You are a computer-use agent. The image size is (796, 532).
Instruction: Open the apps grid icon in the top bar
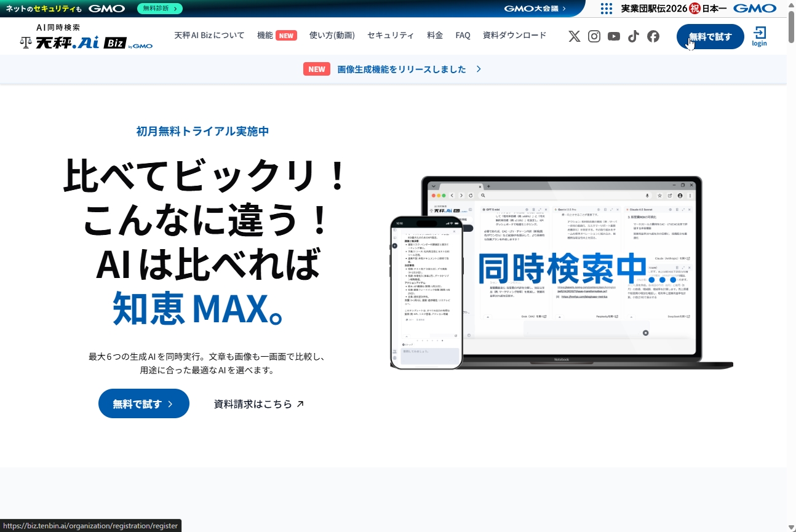[606, 9]
